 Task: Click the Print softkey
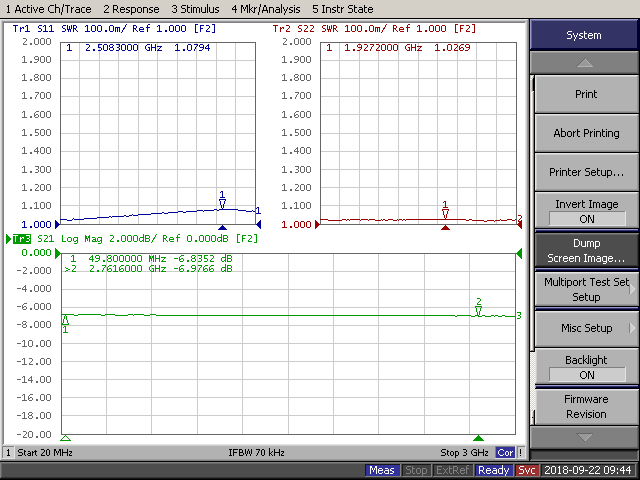[586, 94]
